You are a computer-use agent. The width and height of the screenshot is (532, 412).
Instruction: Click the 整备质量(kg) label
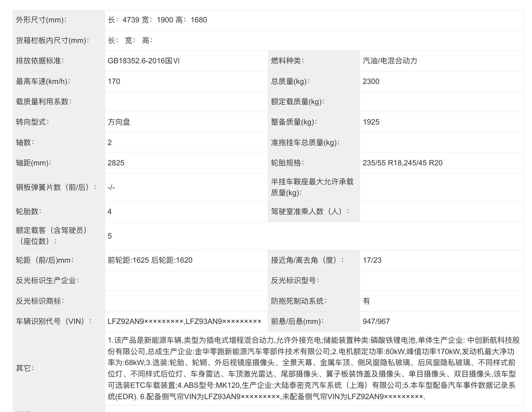(x=294, y=122)
